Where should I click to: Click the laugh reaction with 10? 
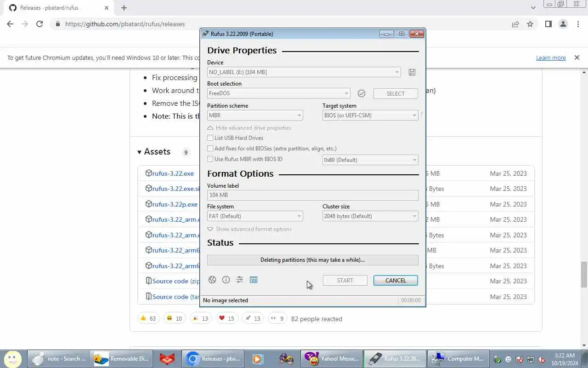(174, 318)
